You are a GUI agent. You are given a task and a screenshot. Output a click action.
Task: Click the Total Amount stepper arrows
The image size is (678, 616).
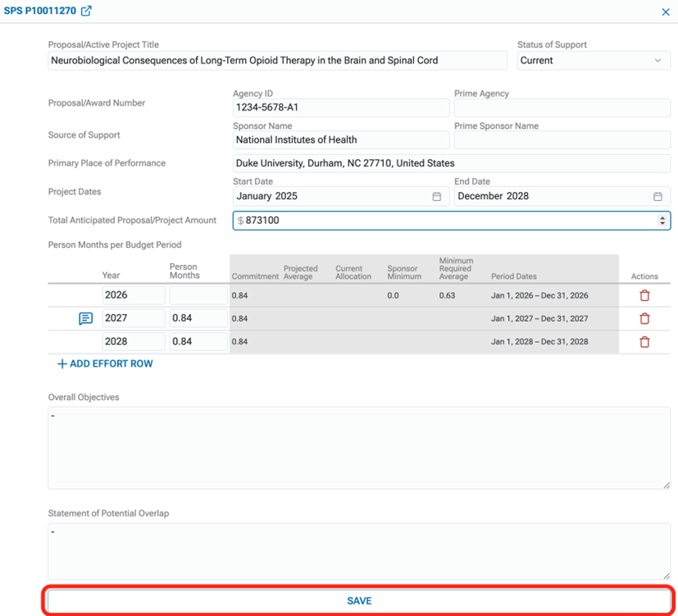(662, 220)
